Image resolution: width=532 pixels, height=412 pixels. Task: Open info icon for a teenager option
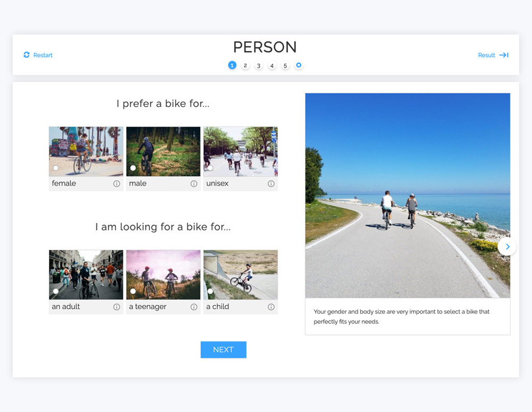coord(194,307)
